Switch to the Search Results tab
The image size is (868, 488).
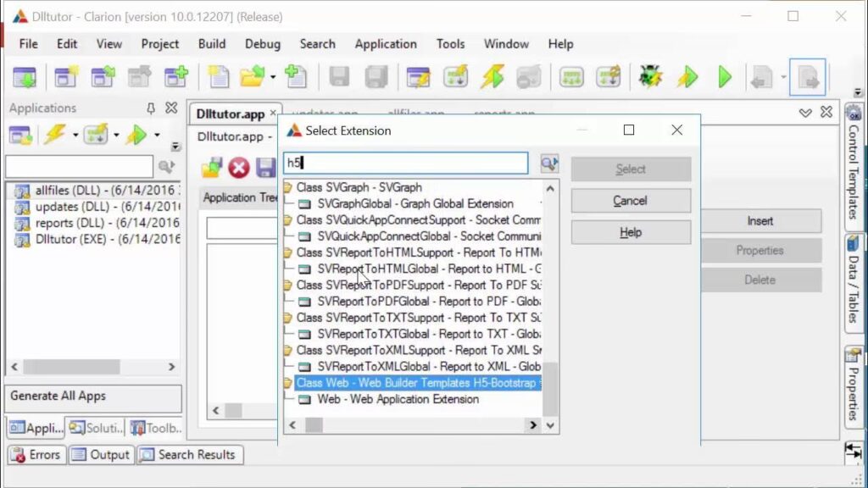tap(189, 455)
